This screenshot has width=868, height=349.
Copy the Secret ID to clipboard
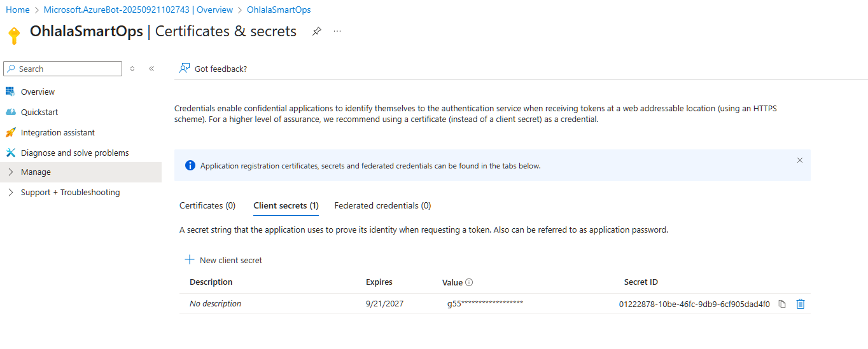(x=782, y=304)
